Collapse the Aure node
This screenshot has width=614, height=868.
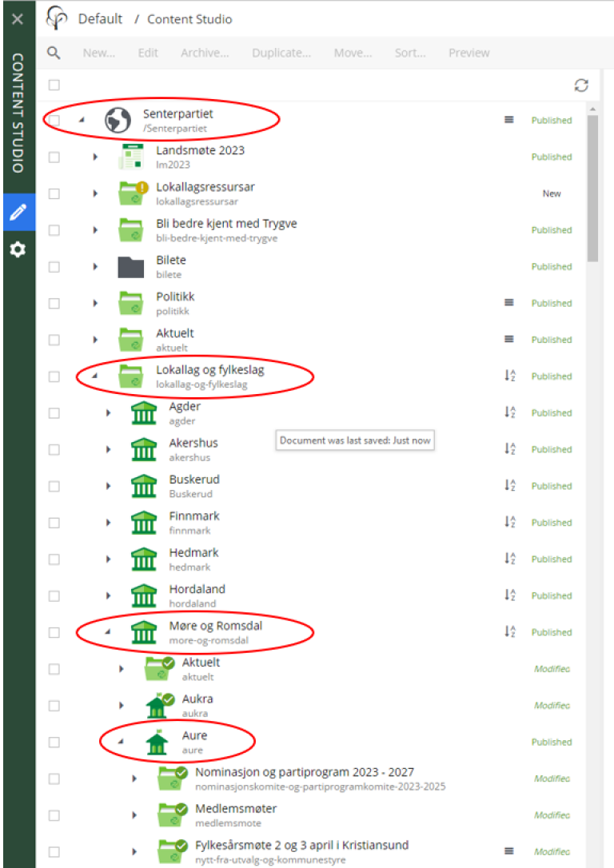(122, 742)
